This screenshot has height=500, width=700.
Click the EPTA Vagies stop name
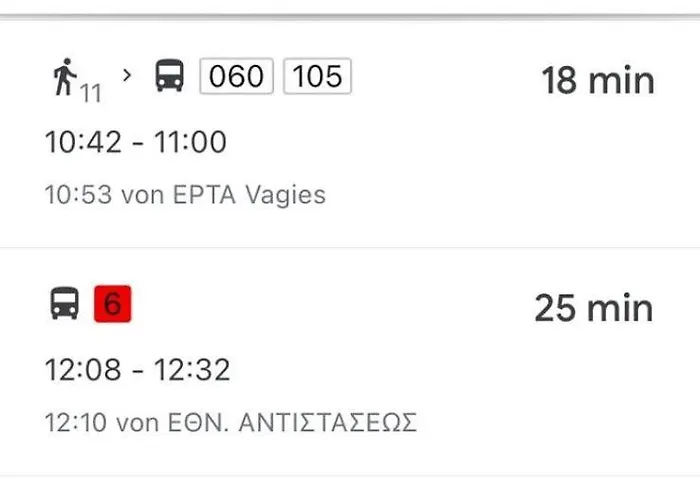click(x=250, y=194)
